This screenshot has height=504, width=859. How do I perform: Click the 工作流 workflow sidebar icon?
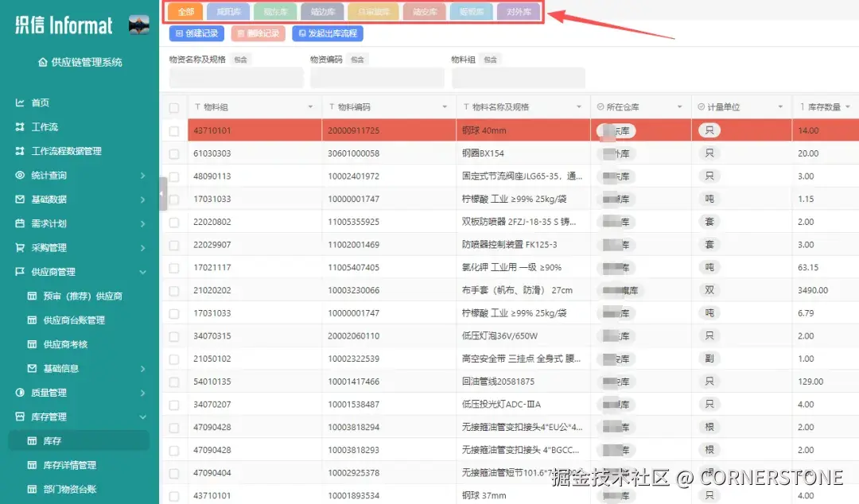(20, 126)
